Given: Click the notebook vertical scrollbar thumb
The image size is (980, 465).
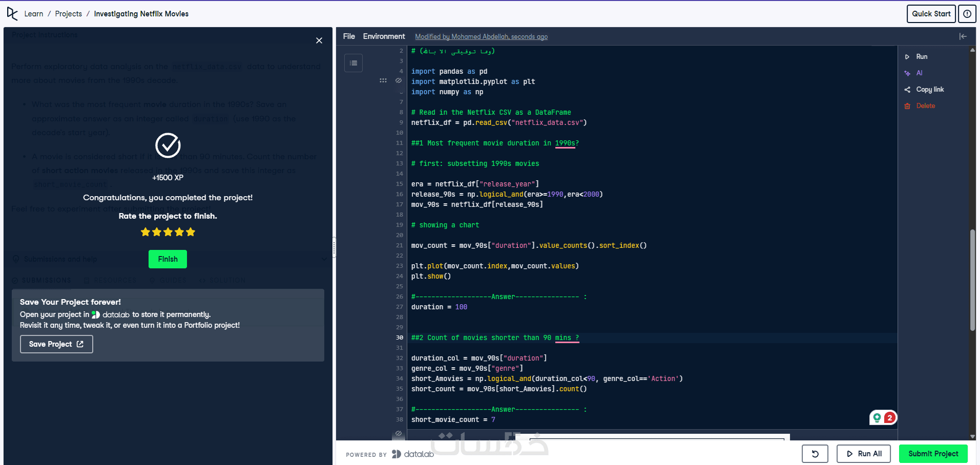Looking at the screenshot, I should coord(972,280).
